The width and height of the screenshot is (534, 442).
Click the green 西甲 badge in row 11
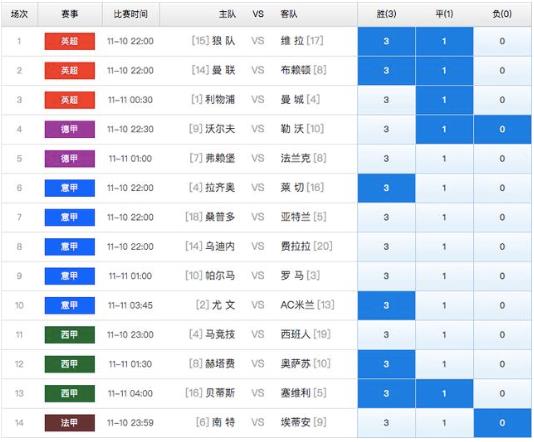pos(70,335)
